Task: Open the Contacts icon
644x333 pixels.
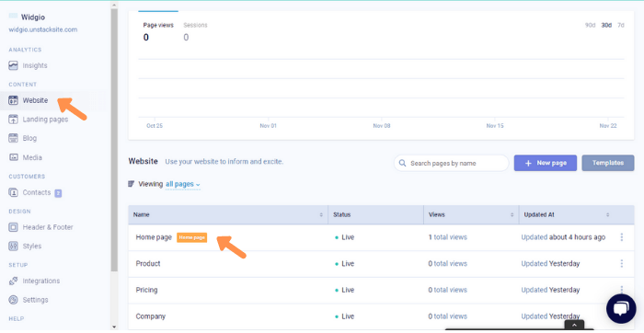Action: [13, 192]
